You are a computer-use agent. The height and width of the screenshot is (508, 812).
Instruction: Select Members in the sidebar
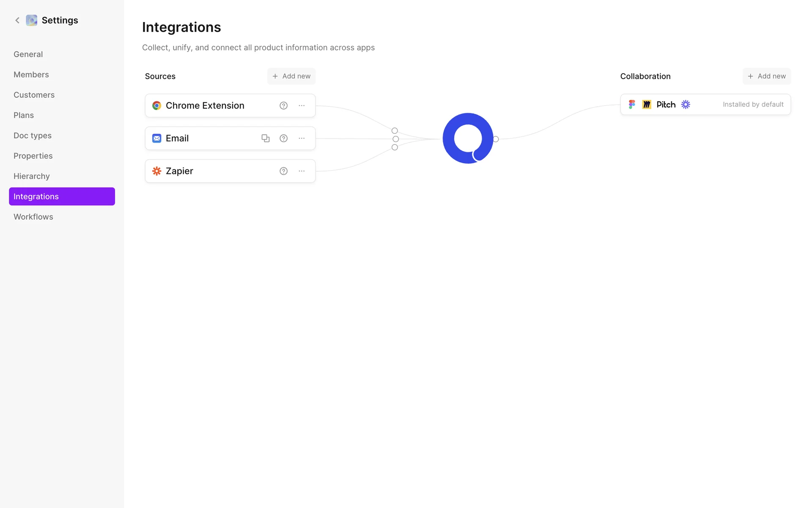pyautogui.click(x=31, y=75)
